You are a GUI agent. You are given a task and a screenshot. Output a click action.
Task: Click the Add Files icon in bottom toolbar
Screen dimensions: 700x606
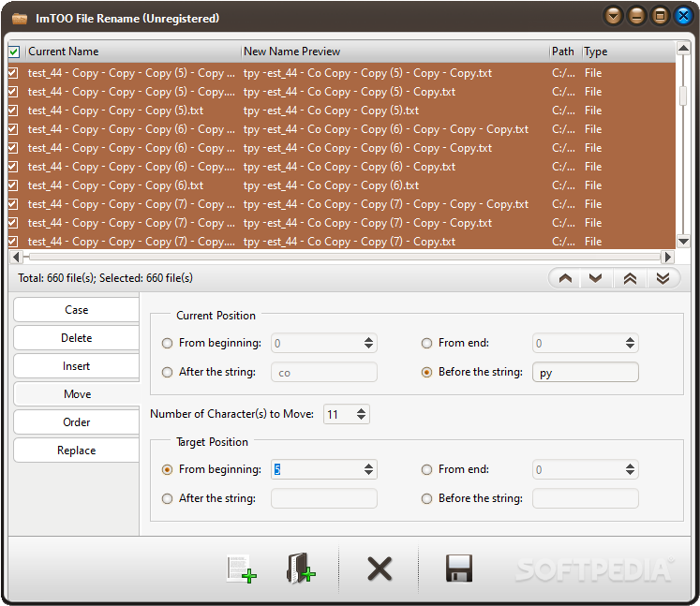point(241,569)
